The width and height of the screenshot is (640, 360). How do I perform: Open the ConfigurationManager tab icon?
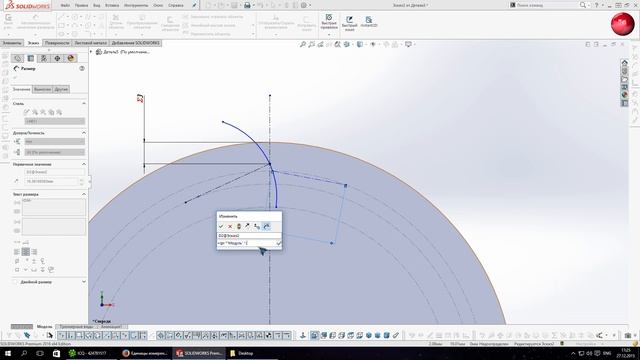[x=44, y=58]
